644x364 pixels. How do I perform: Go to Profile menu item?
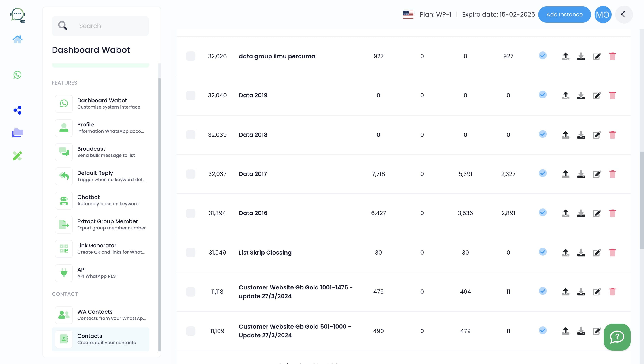100,128
